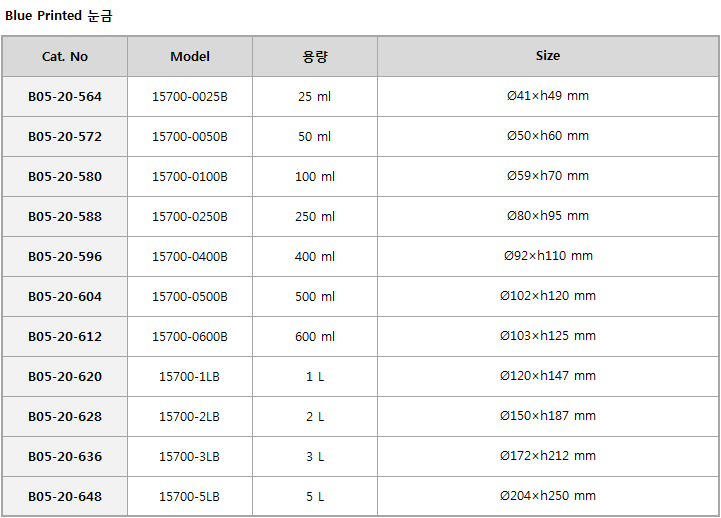This screenshot has width=721, height=518.
Task: Click size cell Ø204×h250 mm
Action: (548, 496)
